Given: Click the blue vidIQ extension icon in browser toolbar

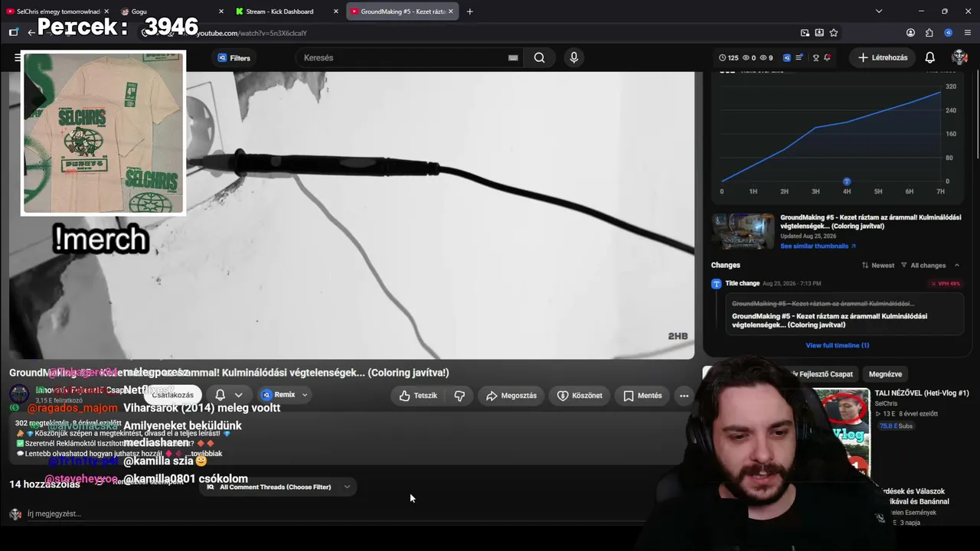Looking at the screenshot, I should point(949,33).
